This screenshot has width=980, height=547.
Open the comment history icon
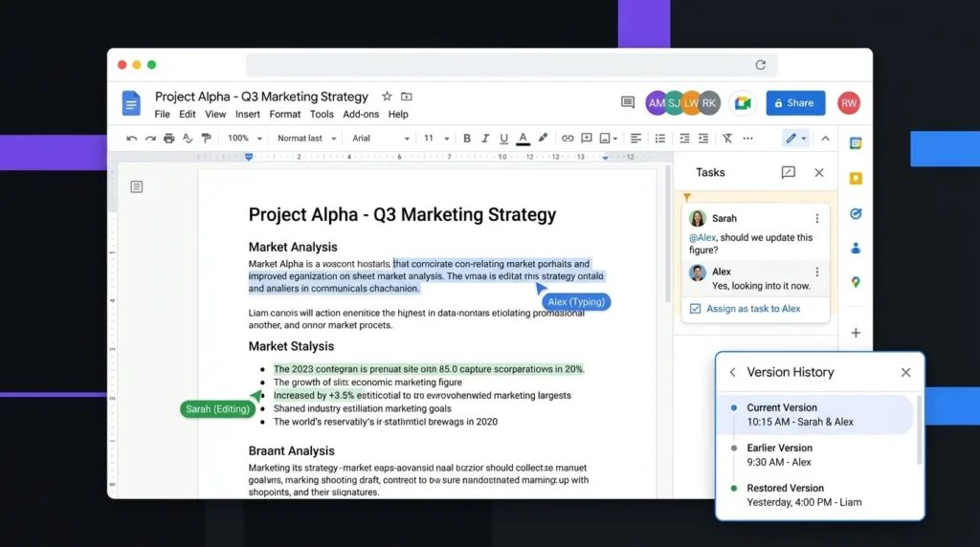[628, 102]
